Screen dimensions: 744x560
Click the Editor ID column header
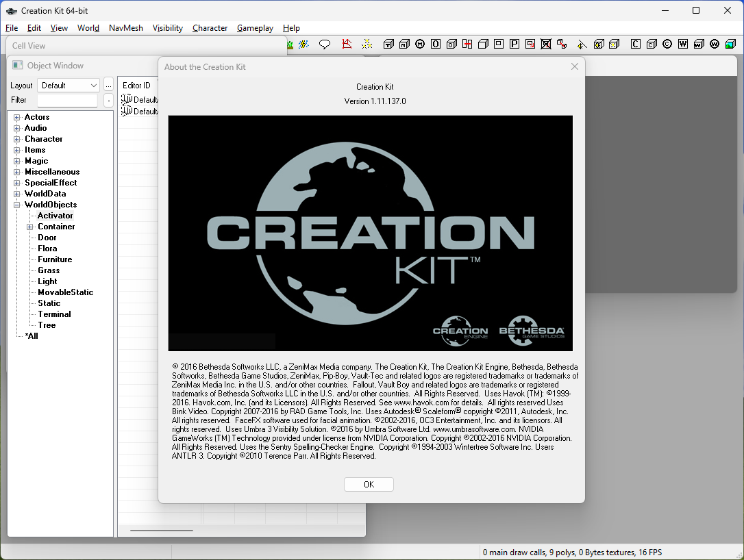click(137, 86)
